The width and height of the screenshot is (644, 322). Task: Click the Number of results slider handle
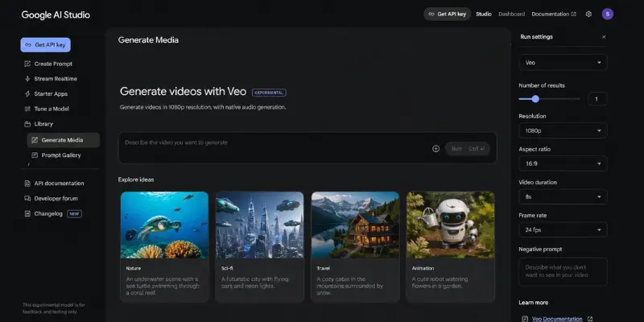point(535,98)
